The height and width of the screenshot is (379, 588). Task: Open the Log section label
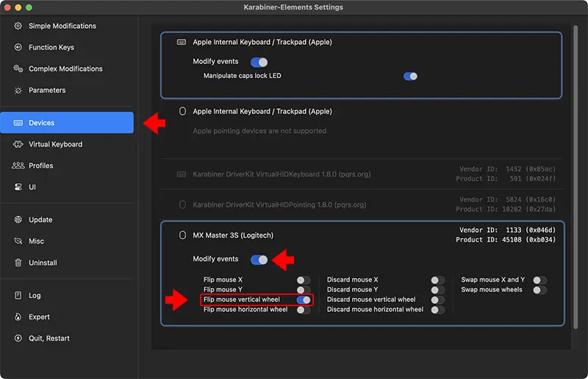(35, 296)
